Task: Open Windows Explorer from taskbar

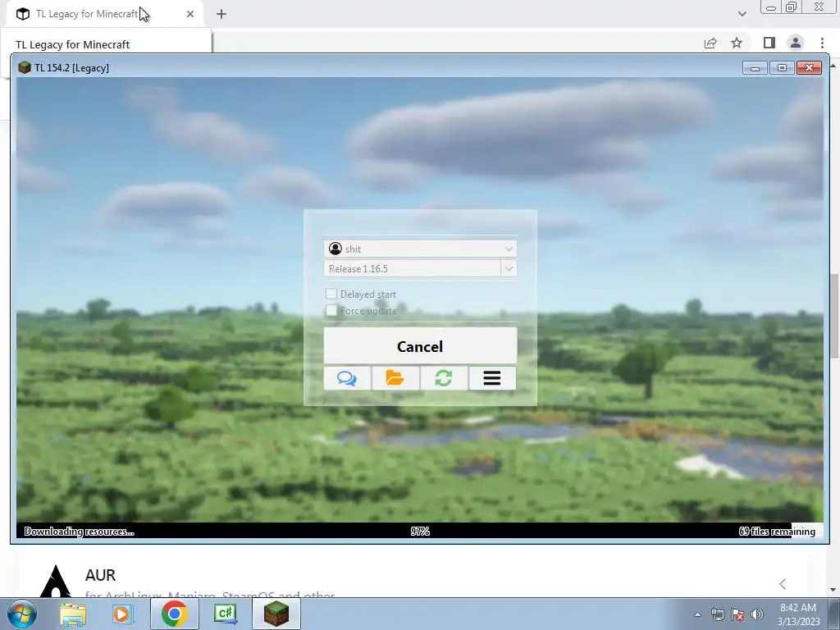Action: pyautogui.click(x=73, y=614)
